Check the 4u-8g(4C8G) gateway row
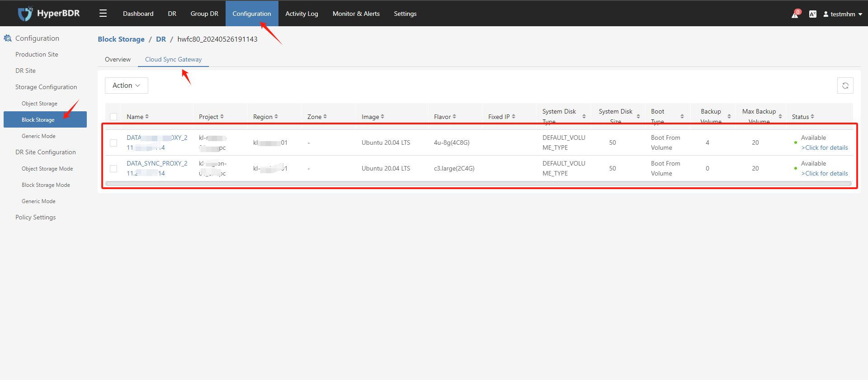This screenshot has height=380, width=868. [x=113, y=143]
